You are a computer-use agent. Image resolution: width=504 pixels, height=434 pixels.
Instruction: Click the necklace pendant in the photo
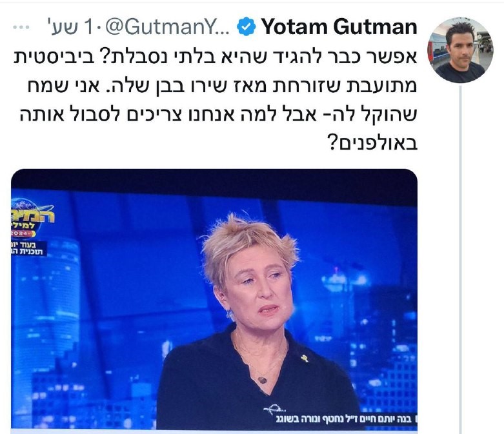tap(262, 380)
